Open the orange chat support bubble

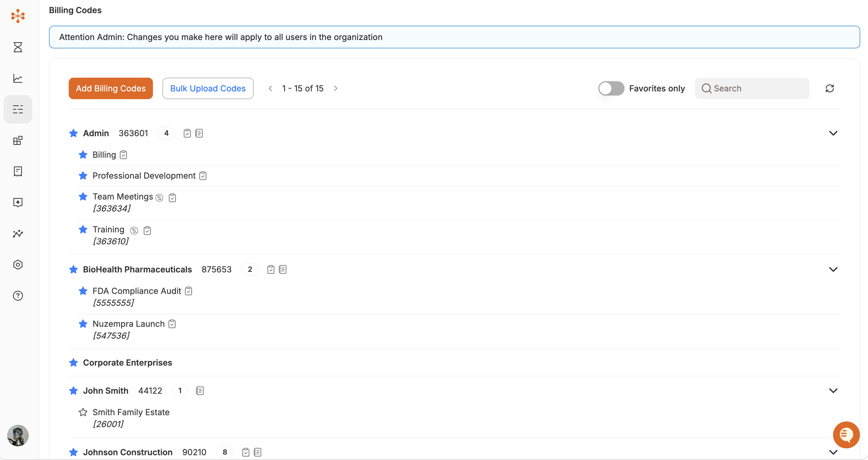846,434
